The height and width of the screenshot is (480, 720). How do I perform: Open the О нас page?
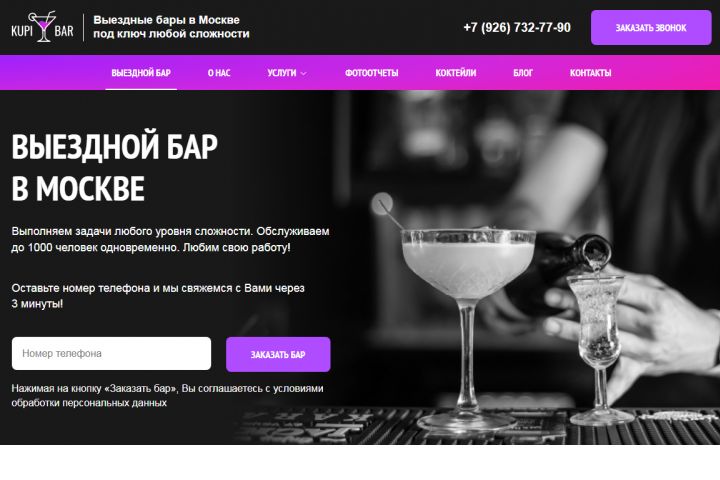219,73
